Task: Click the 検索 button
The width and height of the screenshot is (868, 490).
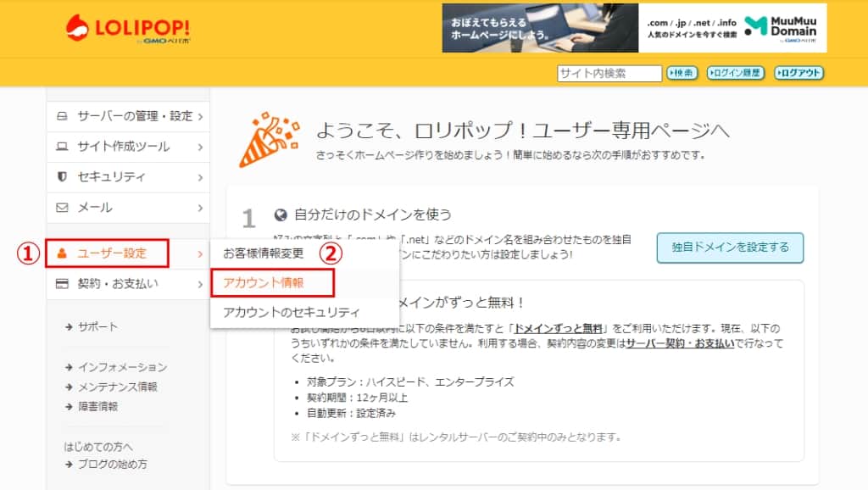Action: pyautogui.click(x=682, y=73)
